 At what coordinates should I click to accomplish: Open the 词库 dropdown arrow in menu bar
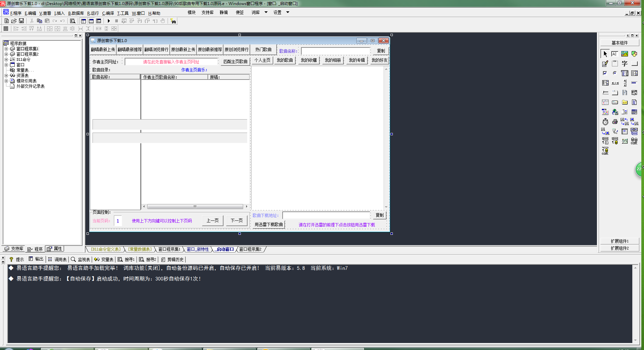pyautogui.click(x=266, y=12)
